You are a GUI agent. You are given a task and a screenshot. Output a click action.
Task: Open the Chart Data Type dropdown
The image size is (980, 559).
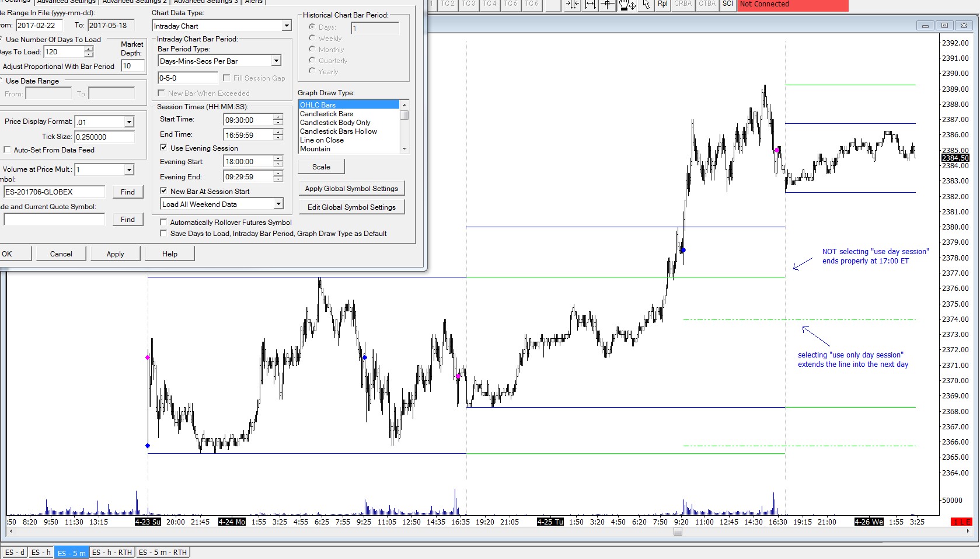pos(287,26)
